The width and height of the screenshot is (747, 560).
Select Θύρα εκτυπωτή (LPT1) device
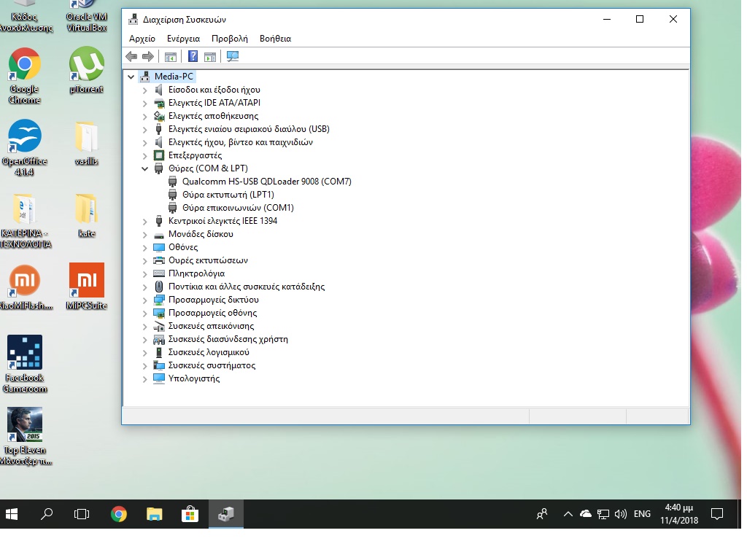click(x=228, y=195)
